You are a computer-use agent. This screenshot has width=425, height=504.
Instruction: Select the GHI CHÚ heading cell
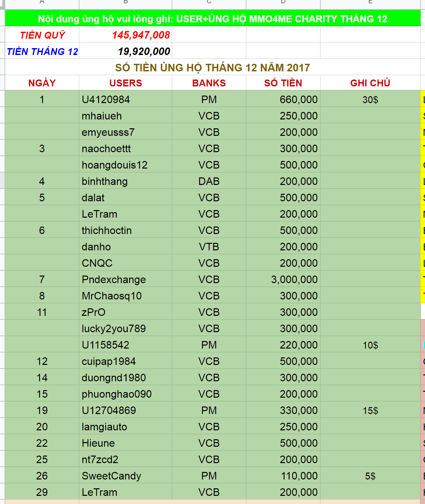click(x=370, y=83)
